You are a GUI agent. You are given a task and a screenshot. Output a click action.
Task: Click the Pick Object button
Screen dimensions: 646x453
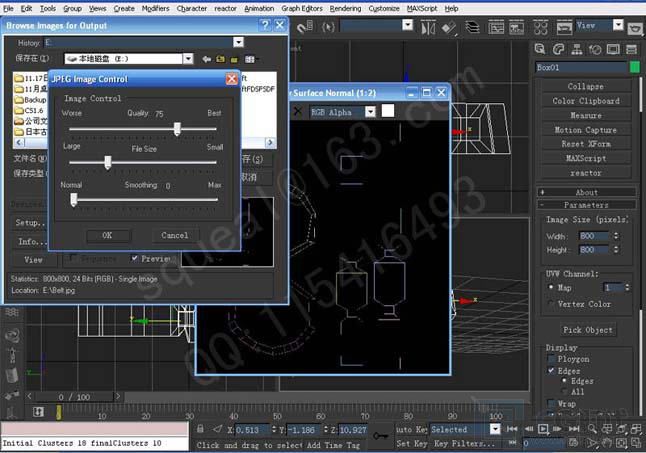click(587, 330)
